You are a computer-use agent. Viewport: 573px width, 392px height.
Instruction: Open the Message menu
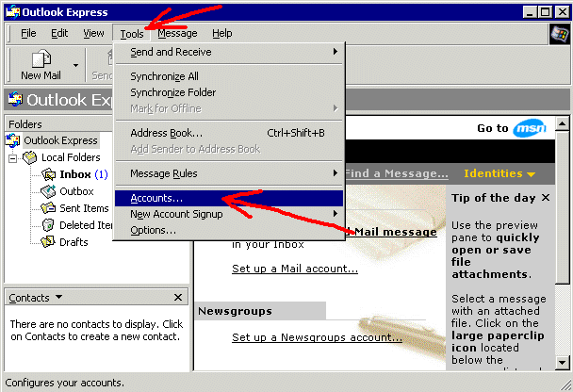coord(177,33)
